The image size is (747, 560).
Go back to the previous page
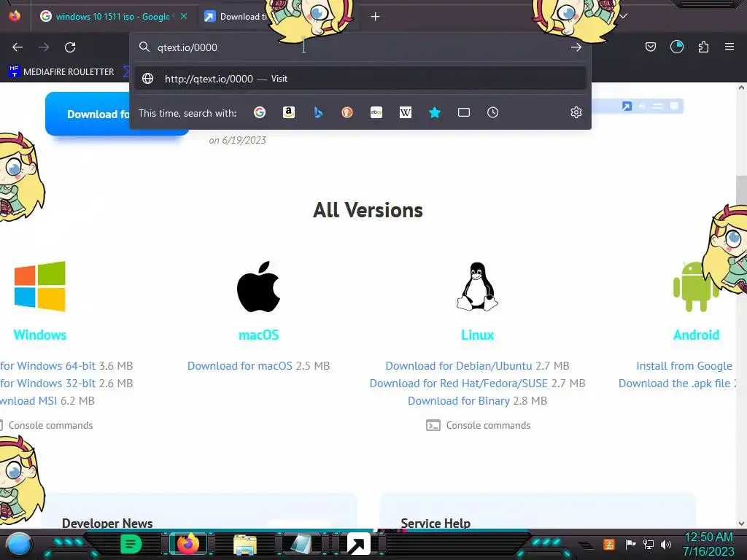[18, 47]
